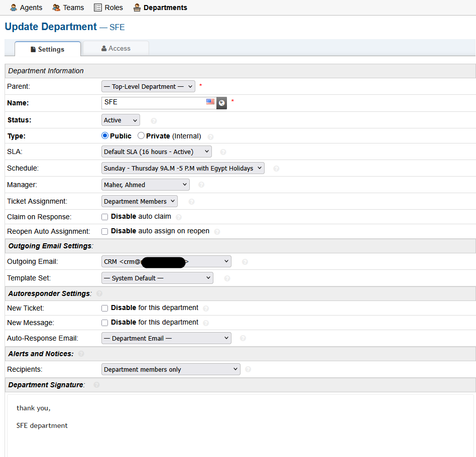Open the Template Set dropdown
This screenshot has height=457, width=476.
pos(157,278)
